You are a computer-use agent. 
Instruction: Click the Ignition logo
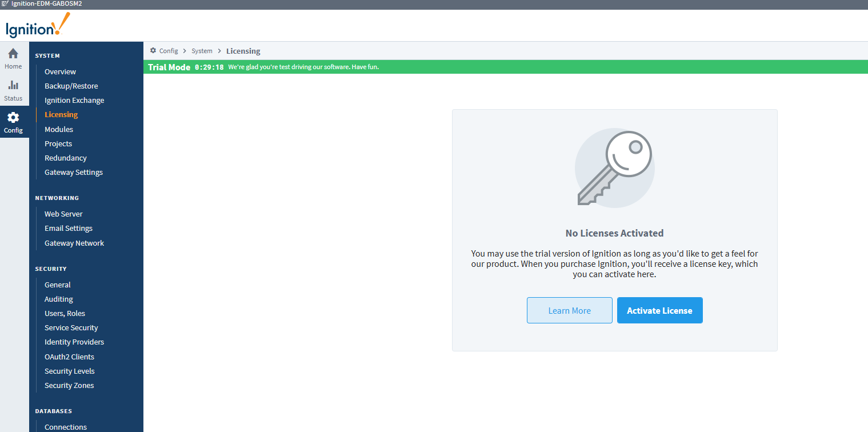38,25
